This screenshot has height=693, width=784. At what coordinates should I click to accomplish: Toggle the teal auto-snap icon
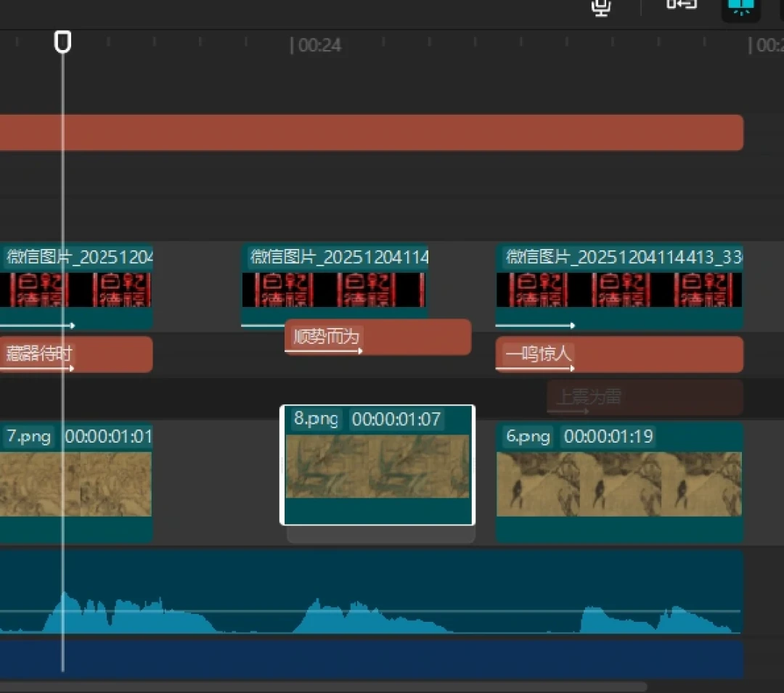(740, 7)
